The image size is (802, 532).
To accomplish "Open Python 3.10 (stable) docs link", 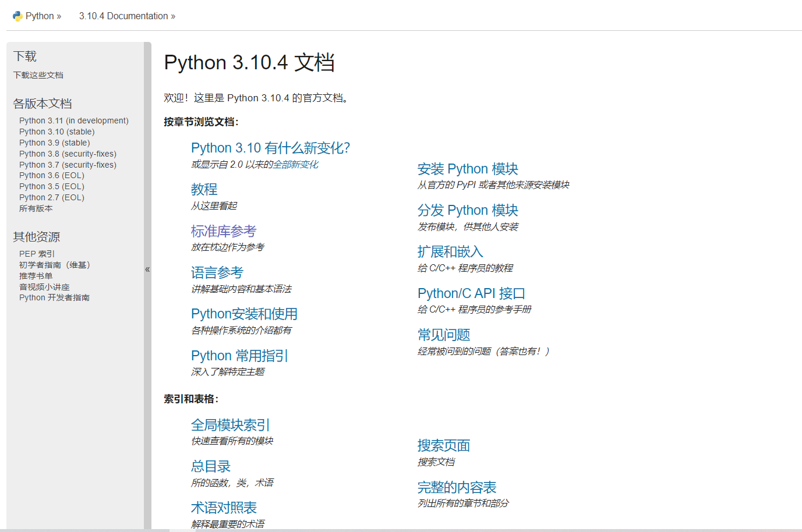I will pos(57,132).
